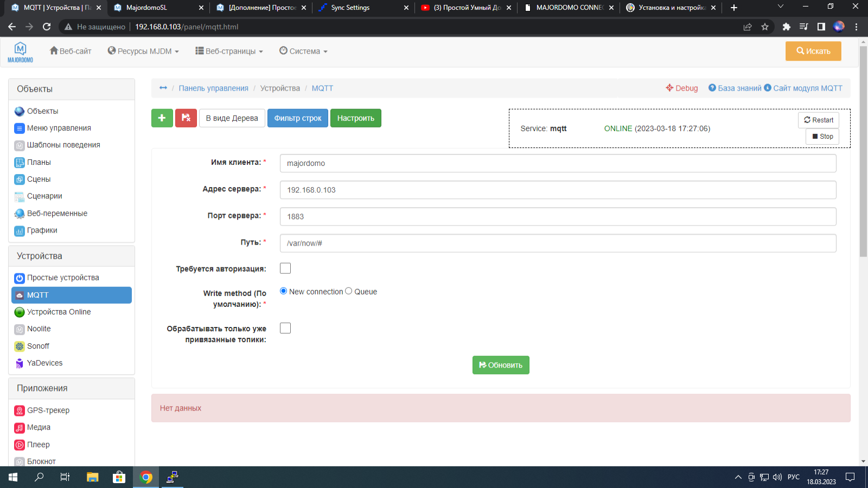Click the Настроить button

coord(356,118)
